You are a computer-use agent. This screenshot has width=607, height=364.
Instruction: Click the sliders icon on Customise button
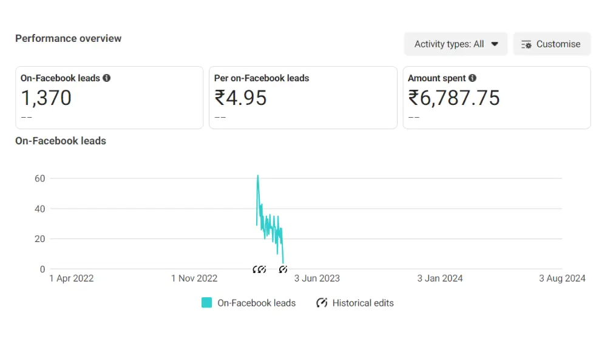pos(526,44)
